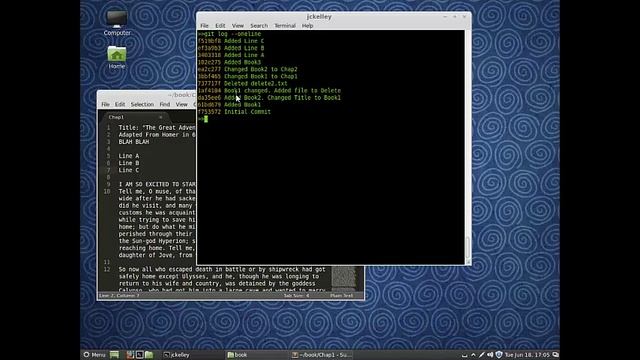Click the up-arrow tray icon

473,355
